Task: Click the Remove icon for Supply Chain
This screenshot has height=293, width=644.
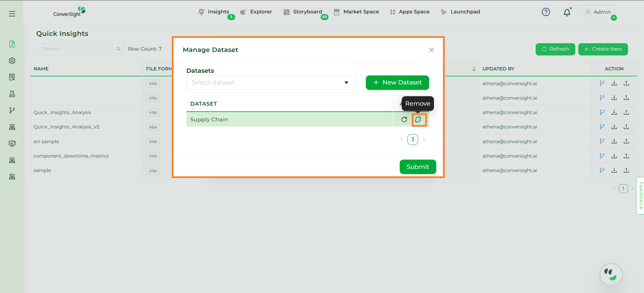Action: pyautogui.click(x=418, y=120)
